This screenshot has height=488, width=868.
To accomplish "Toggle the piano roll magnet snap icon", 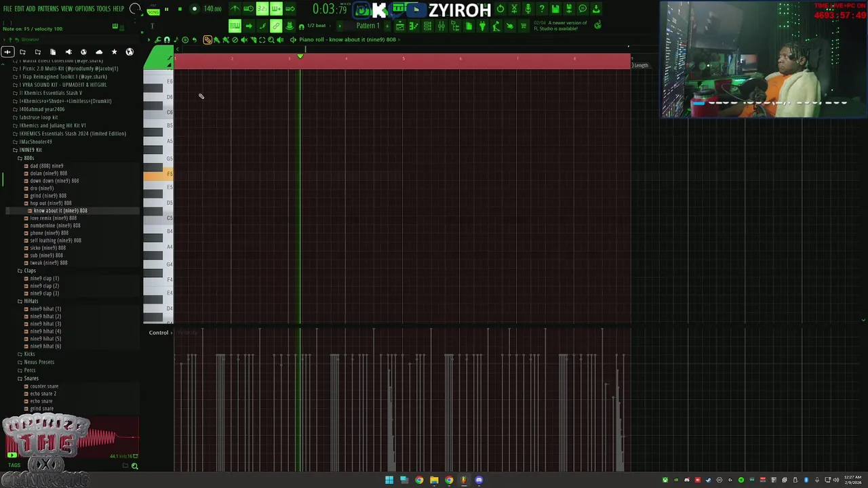I will 167,40.
